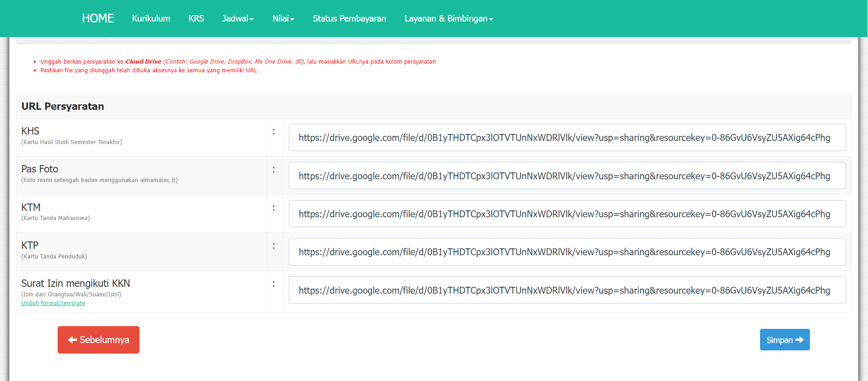Viewport: 868px width, 381px height.
Task: Click the left arrow icon on Sebelumnya
Action: point(72,340)
